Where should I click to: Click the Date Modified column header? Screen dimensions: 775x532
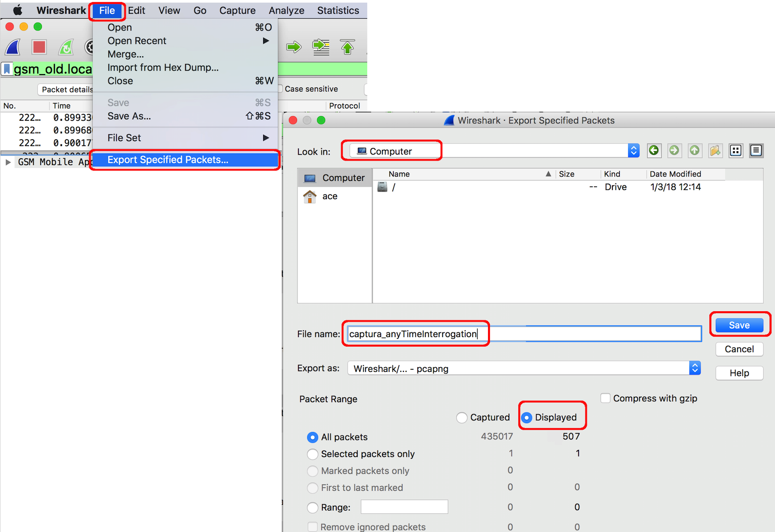coord(685,174)
